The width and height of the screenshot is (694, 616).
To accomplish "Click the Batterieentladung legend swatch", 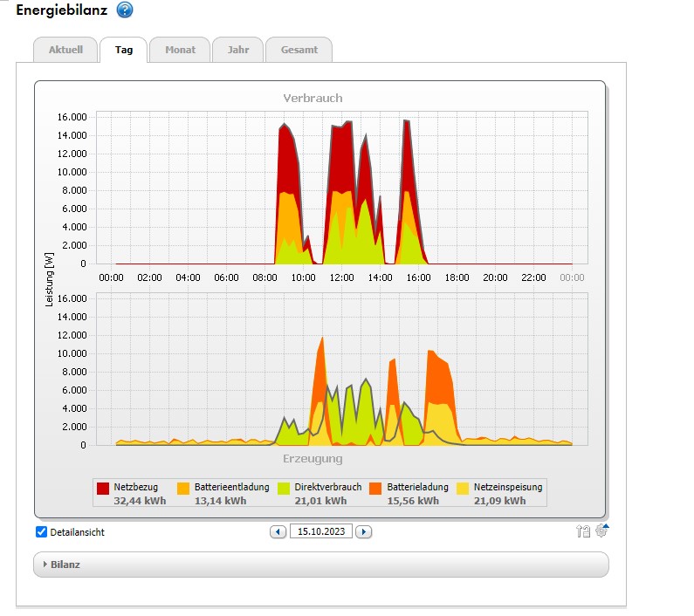I will [x=184, y=489].
